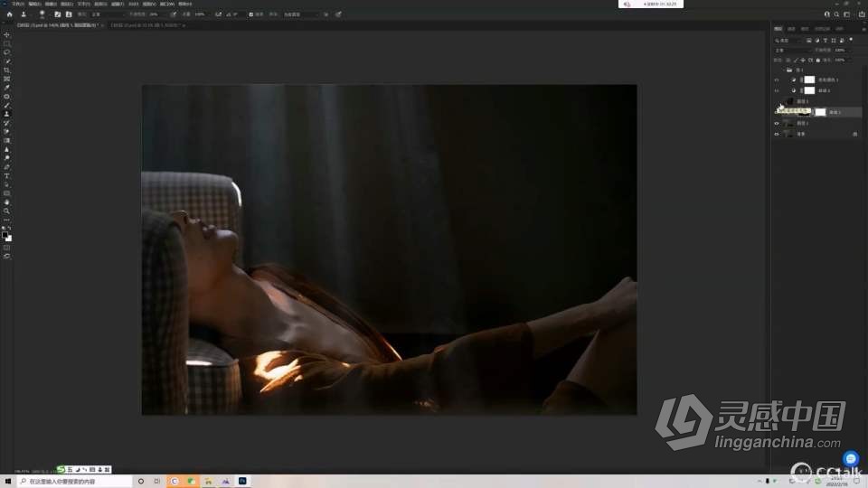Select the Eraser tool
This screenshot has height=488, width=868.
(6, 132)
